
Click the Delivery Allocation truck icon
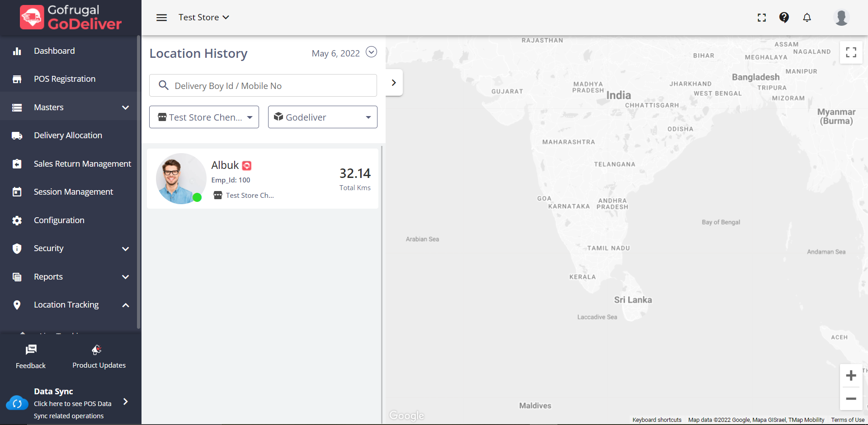(x=17, y=136)
